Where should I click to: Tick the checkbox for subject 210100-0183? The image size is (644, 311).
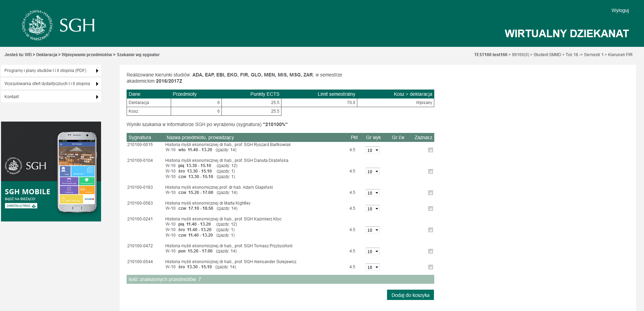[x=430, y=193]
